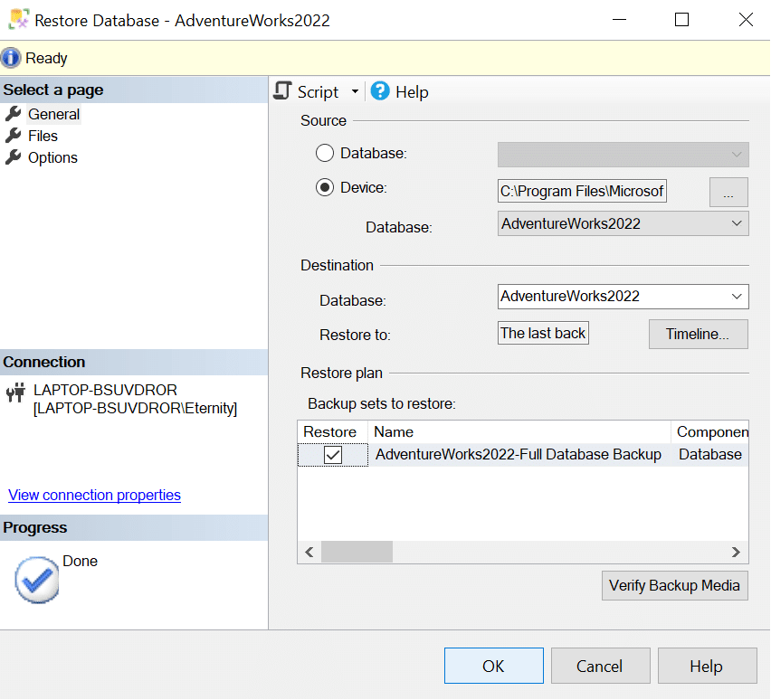
Task: Click the browse button next to the device path
Action: tap(728, 191)
